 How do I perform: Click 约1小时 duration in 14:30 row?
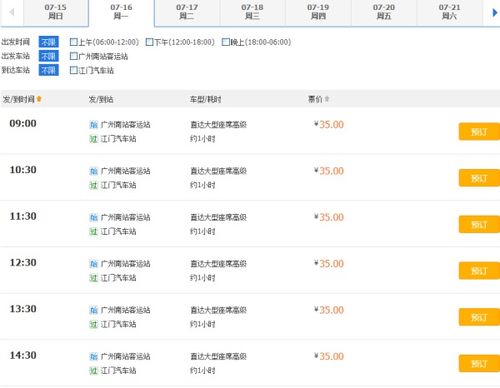click(203, 370)
